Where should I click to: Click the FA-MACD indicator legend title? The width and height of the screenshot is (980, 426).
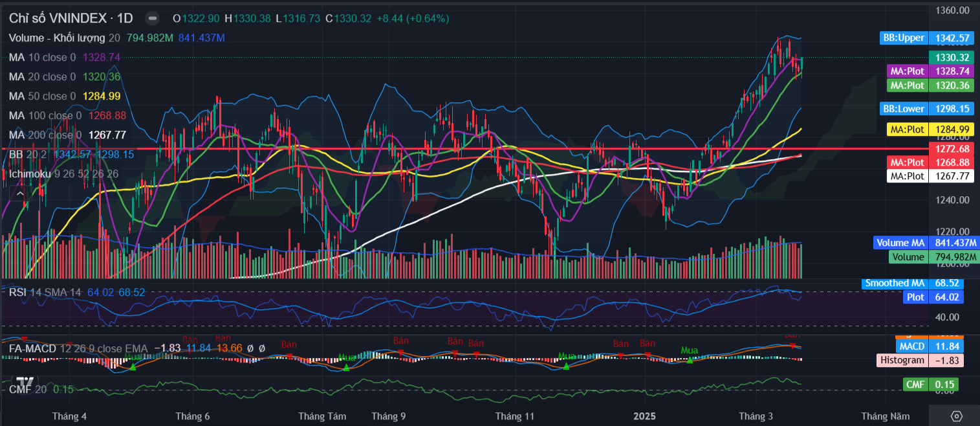pos(32,348)
